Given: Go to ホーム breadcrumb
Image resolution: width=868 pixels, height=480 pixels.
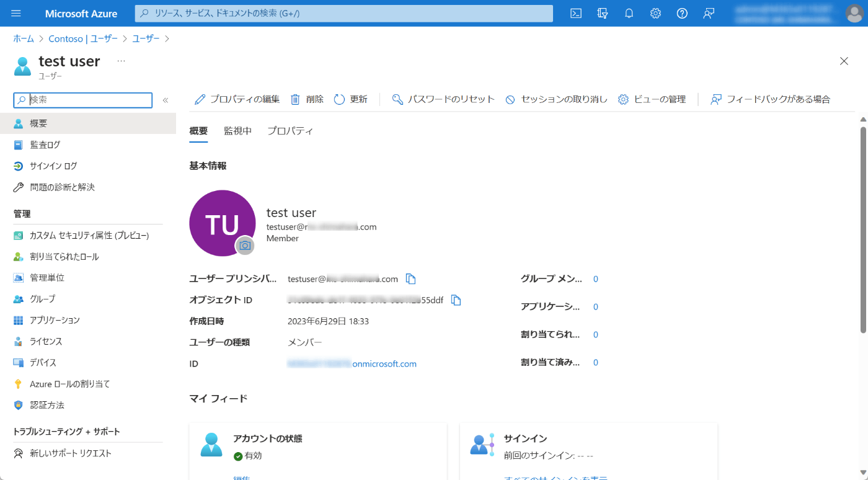Looking at the screenshot, I should [24, 38].
